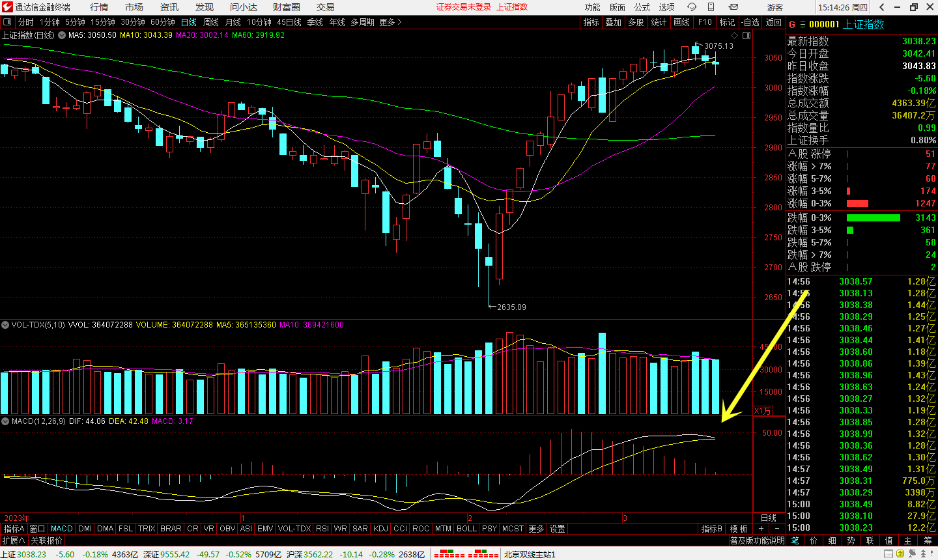Click the mobile phone icon in title bar

(711, 7)
